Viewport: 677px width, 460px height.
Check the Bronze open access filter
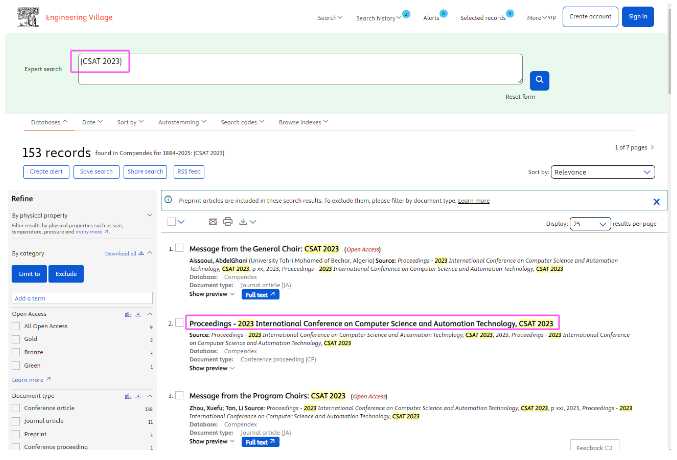(x=16, y=352)
